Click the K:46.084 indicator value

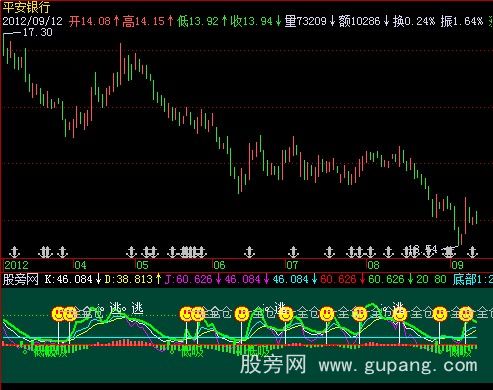tap(69, 279)
